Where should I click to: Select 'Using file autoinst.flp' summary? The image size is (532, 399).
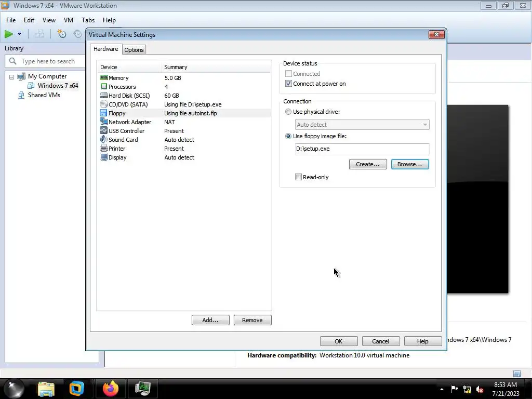pos(191,113)
